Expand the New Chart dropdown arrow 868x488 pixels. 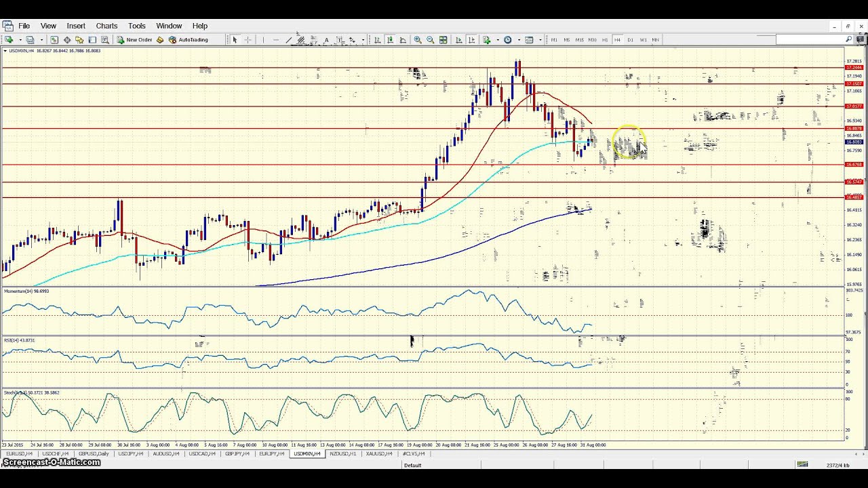tap(20, 40)
